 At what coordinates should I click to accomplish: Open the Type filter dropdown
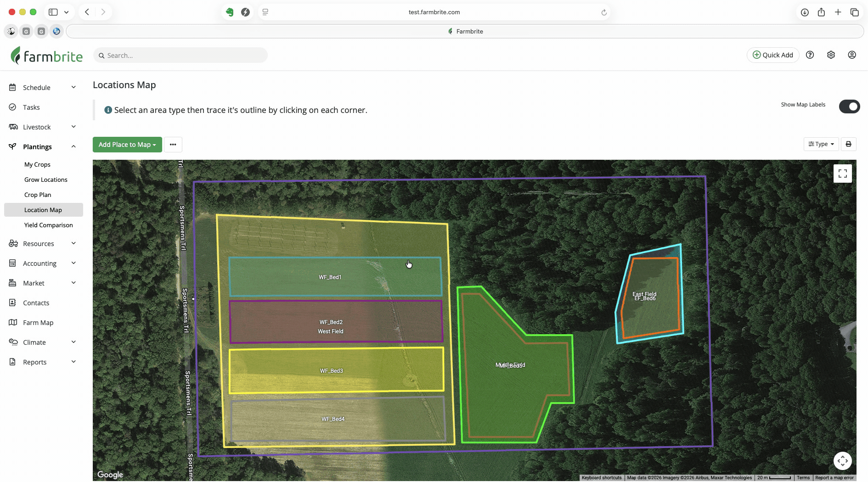tap(821, 144)
